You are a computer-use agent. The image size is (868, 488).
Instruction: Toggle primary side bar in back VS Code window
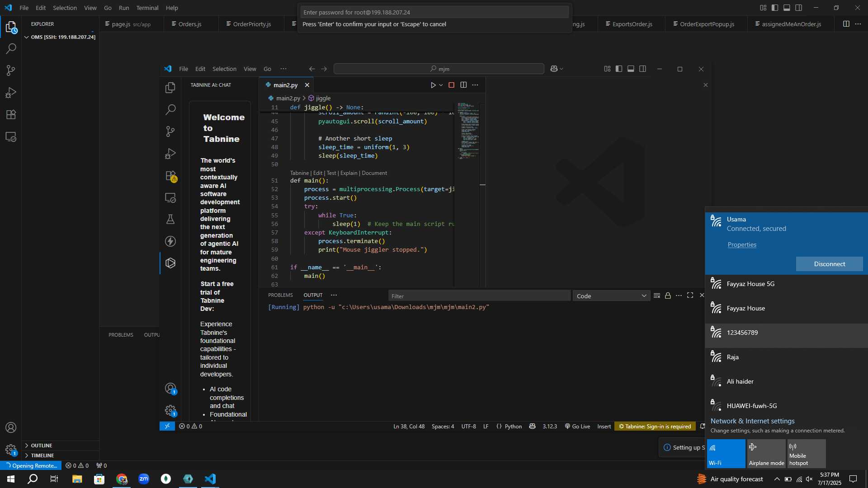click(775, 8)
